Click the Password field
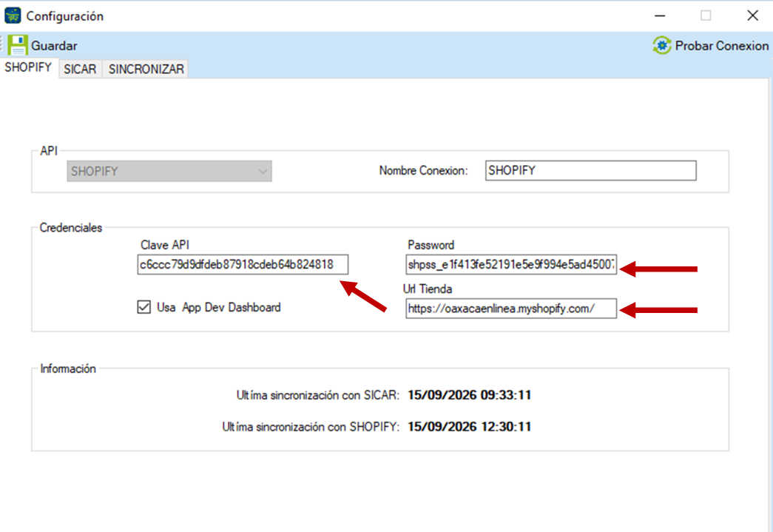Screen dimensions: 773x532 [511, 264]
